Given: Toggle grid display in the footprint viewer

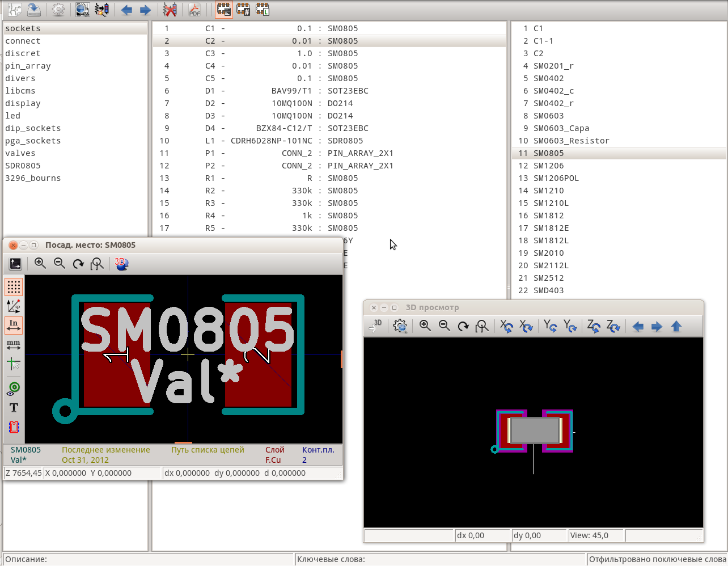Looking at the screenshot, I should coord(13,286).
